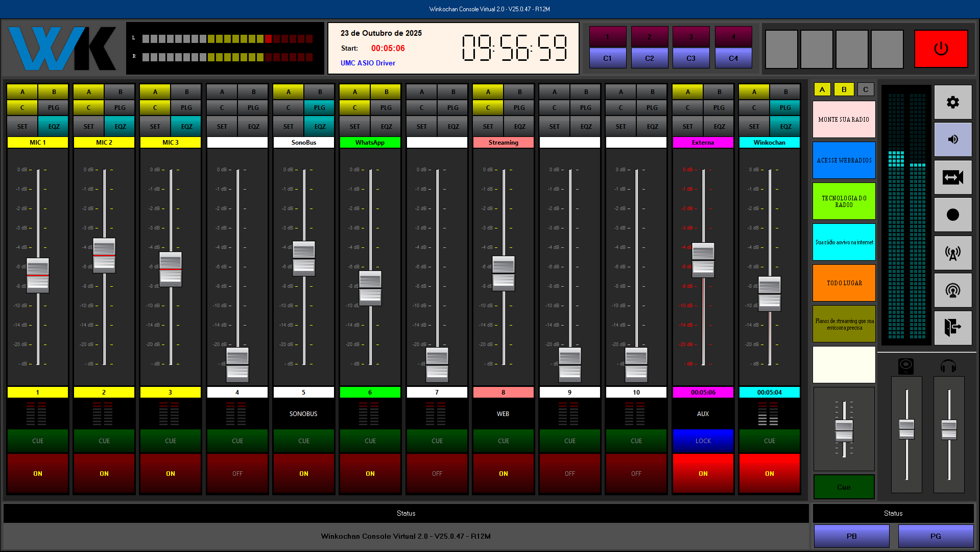Open SET options on the SonoBus channel
980x552 pixels.
(x=288, y=126)
